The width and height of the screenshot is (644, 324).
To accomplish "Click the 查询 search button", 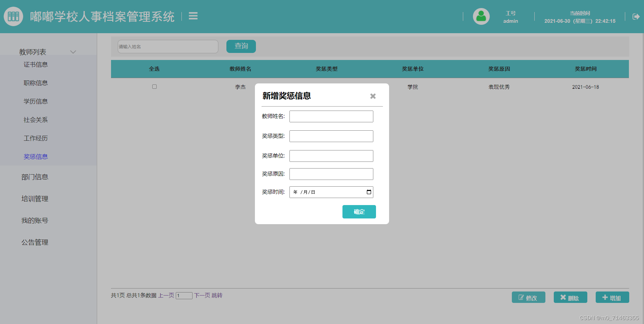I will (241, 46).
